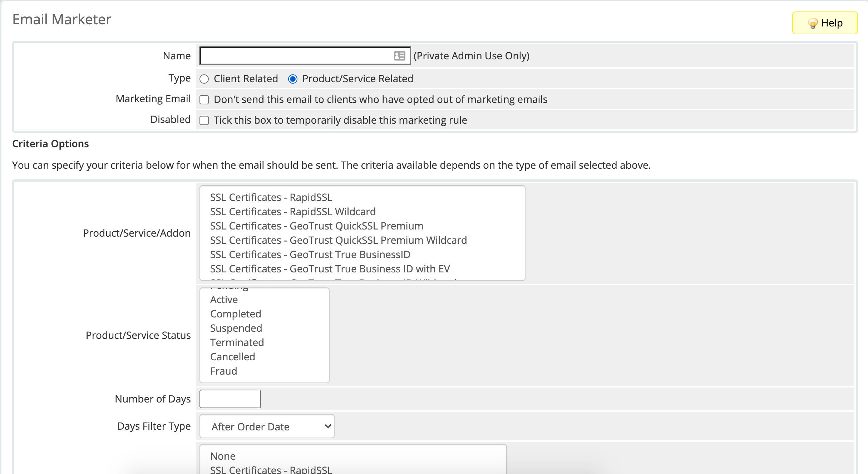The width and height of the screenshot is (868, 474).
Task: Open the Help button with lightbulb
Action: (825, 23)
